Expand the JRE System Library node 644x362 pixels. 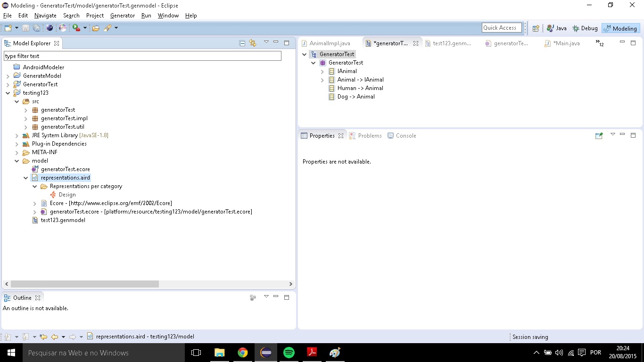pos(17,135)
